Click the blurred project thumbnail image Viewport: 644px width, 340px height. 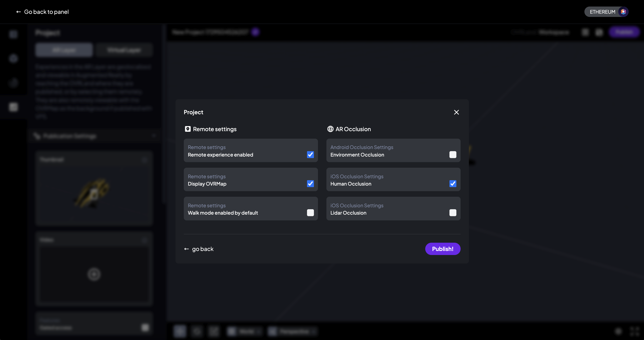pos(94,192)
